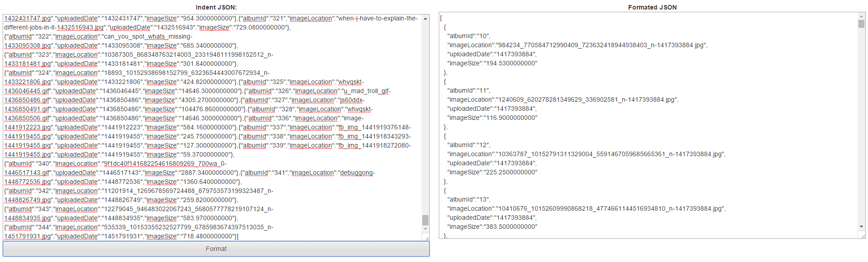The image size is (868, 262).
Task: Click down arrow of Formated JSON scrollbar
Action: coord(861,227)
